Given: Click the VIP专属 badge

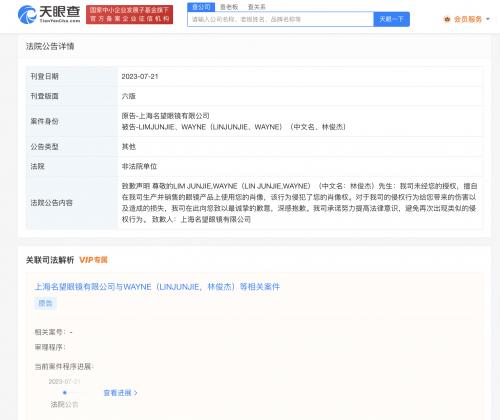Looking at the screenshot, I should click(x=93, y=260).
